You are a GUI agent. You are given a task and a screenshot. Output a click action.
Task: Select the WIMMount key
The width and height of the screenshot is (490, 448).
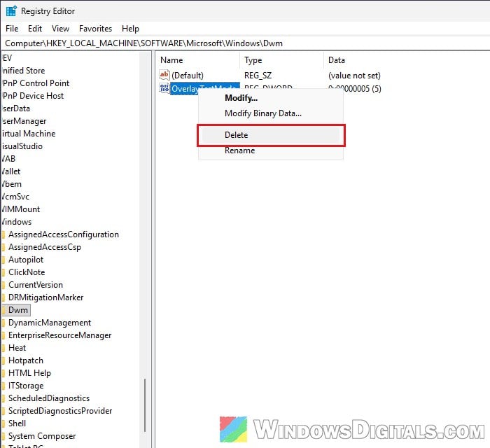pyautogui.click(x=20, y=209)
